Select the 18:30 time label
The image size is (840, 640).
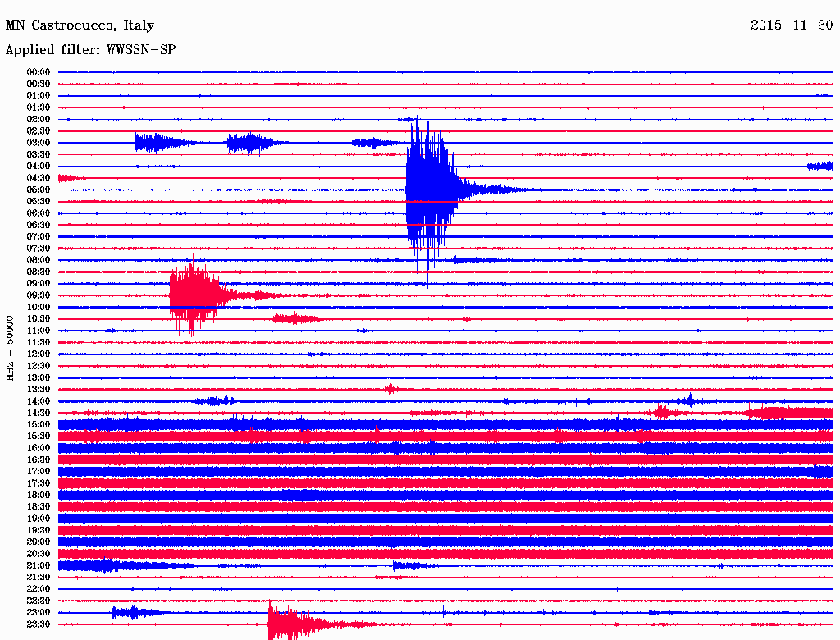coord(39,507)
